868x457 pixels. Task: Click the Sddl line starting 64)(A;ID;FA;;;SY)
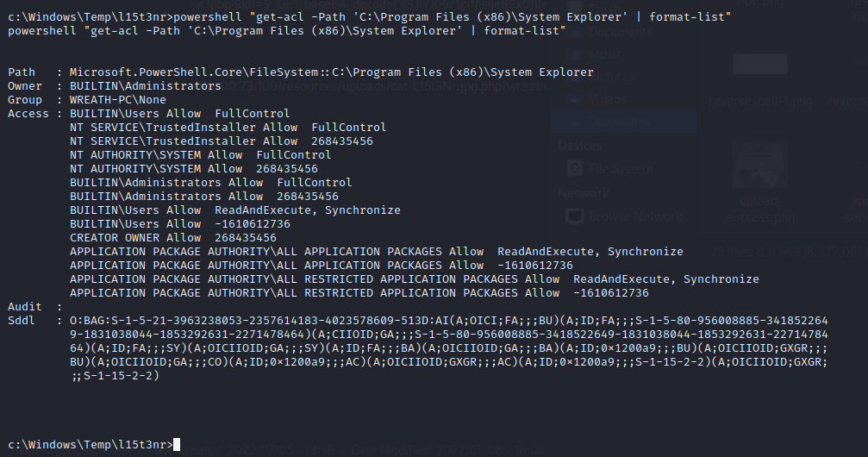tap(449, 349)
